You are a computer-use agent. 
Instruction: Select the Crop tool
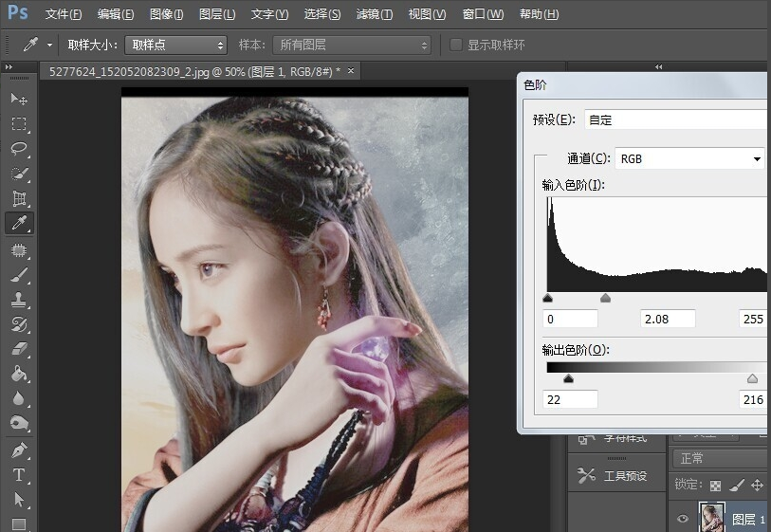(19, 198)
